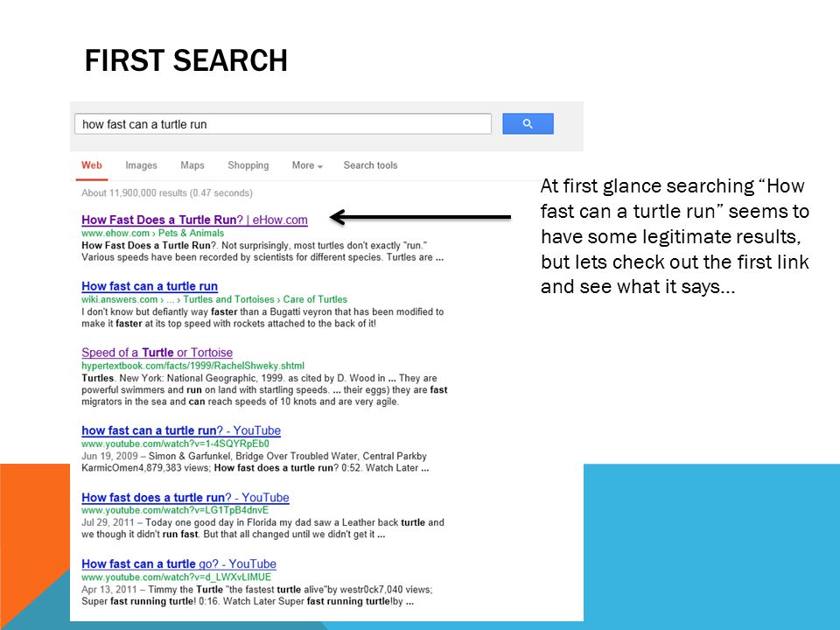Open 'How fast does a turtle run? - YouTube' link
Screen dimensions: 840x630
185,498
